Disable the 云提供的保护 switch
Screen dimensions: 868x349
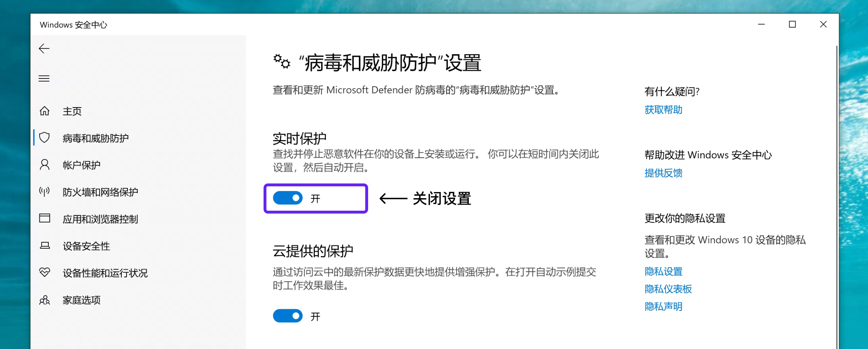(288, 316)
